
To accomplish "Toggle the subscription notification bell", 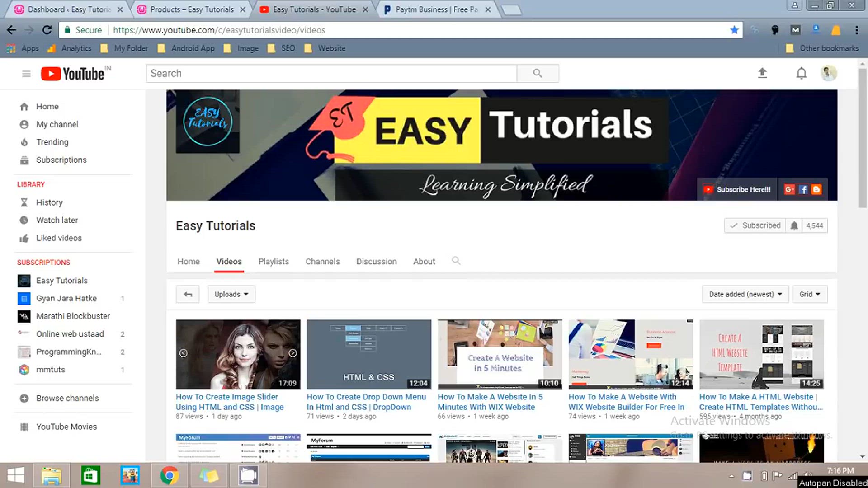I will tap(794, 225).
